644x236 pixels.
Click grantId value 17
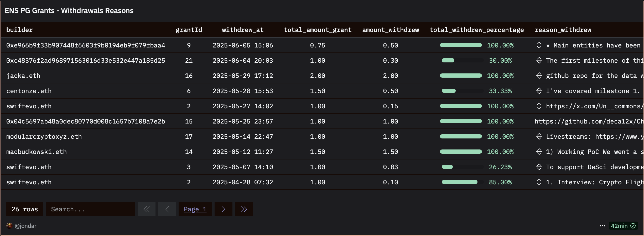[189, 136]
